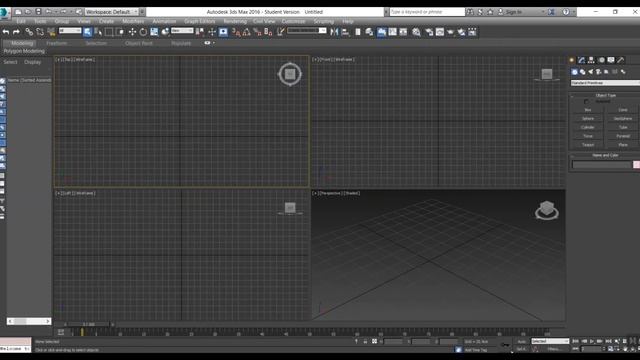This screenshot has width=640, height=360.
Task: Click the Cylinder primitive button
Action: pyautogui.click(x=588, y=127)
